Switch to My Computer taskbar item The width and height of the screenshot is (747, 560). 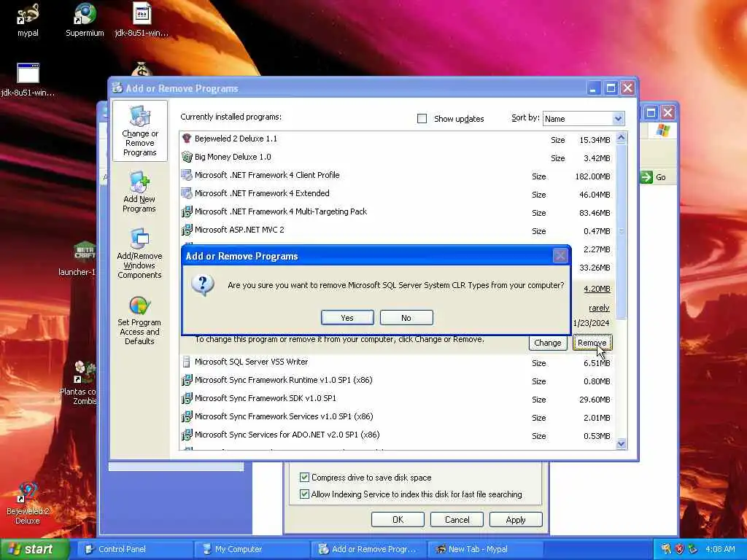point(252,549)
